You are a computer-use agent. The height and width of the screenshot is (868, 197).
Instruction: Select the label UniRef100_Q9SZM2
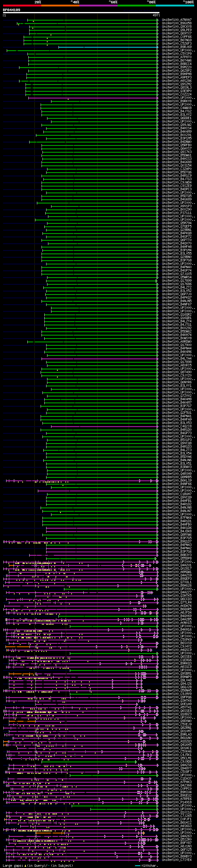tap(177, 84)
